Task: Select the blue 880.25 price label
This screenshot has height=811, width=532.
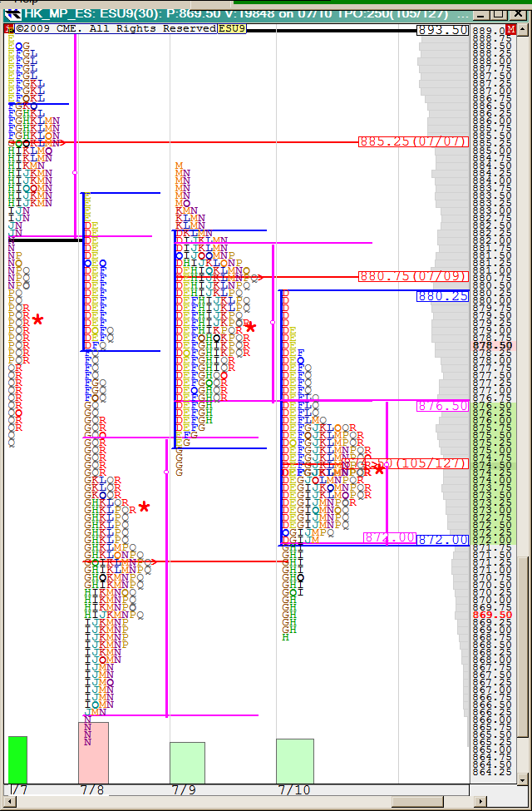Action: (442, 295)
